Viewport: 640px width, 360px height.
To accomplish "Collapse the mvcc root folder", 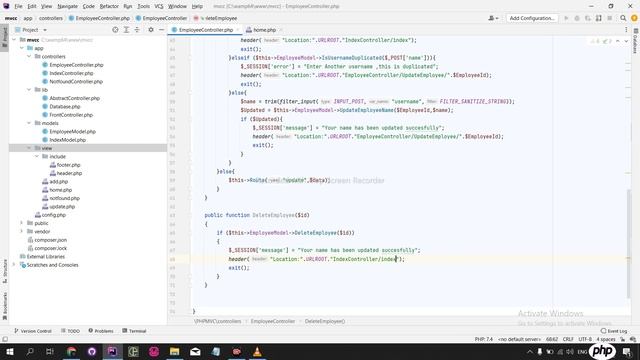I will coord(15,40).
